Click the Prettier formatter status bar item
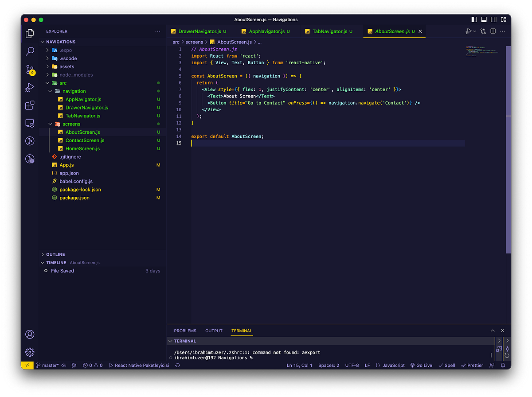Image resolution: width=532 pixels, height=397 pixels. 472,365
